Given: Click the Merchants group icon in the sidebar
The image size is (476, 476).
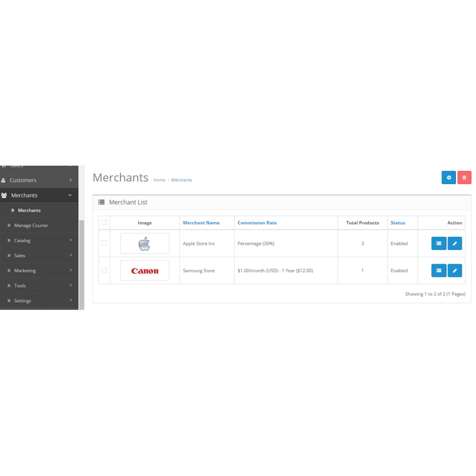Looking at the screenshot, I should click(x=4, y=195).
